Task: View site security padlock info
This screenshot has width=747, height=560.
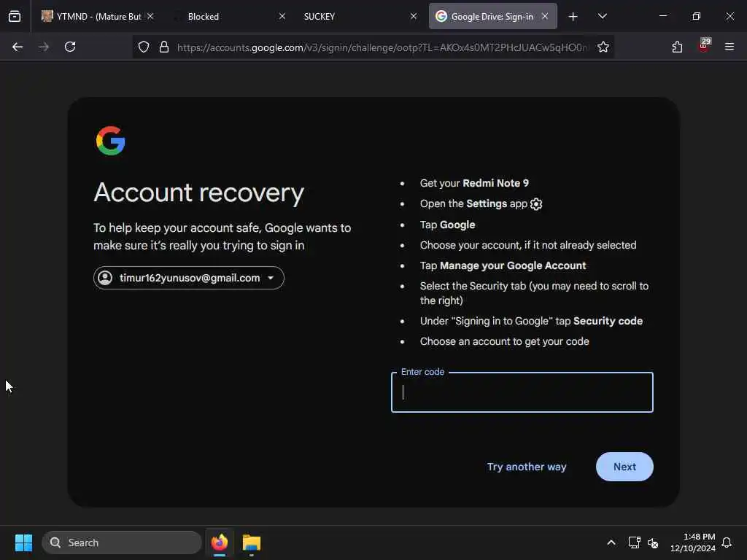Action: (164, 47)
